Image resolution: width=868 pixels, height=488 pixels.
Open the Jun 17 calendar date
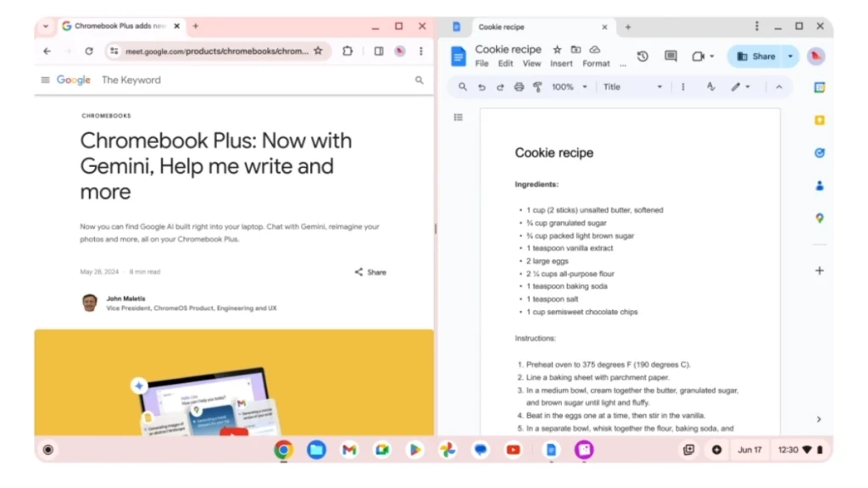tap(749, 450)
